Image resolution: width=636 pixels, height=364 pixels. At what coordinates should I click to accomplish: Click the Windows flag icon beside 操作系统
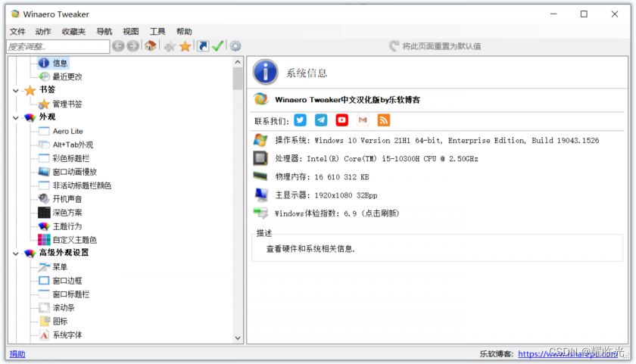point(260,140)
